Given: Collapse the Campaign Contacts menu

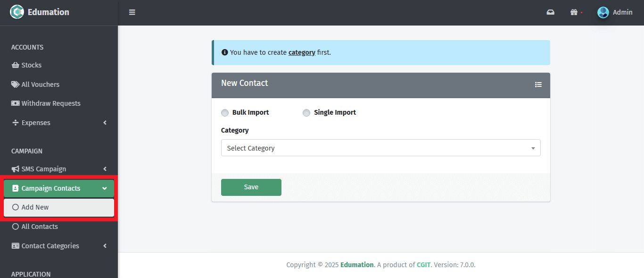Looking at the screenshot, I should point(104,188).
